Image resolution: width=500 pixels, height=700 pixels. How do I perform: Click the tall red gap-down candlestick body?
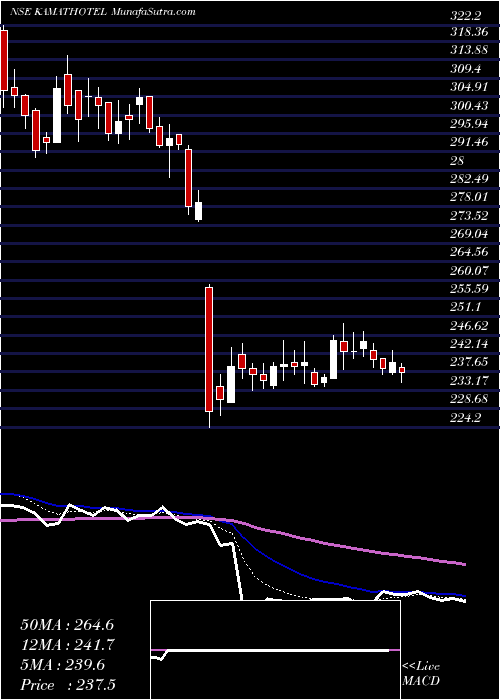click(x=209, y=350)
